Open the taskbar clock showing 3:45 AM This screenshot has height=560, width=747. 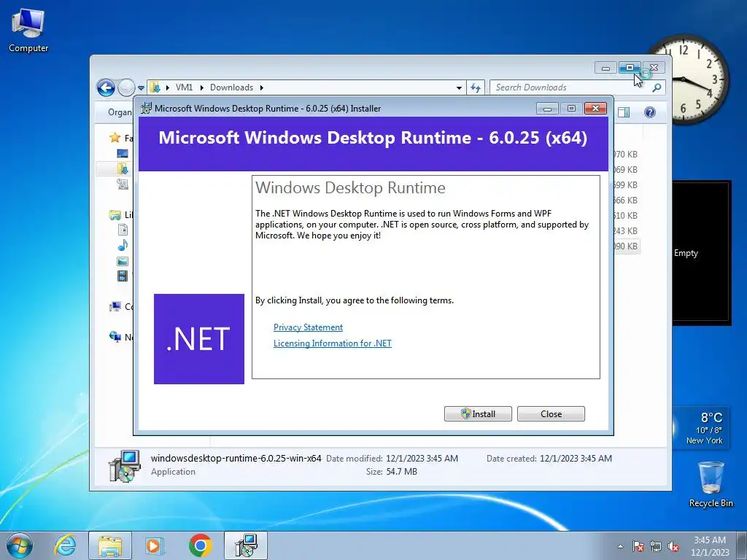pos(710,546)
